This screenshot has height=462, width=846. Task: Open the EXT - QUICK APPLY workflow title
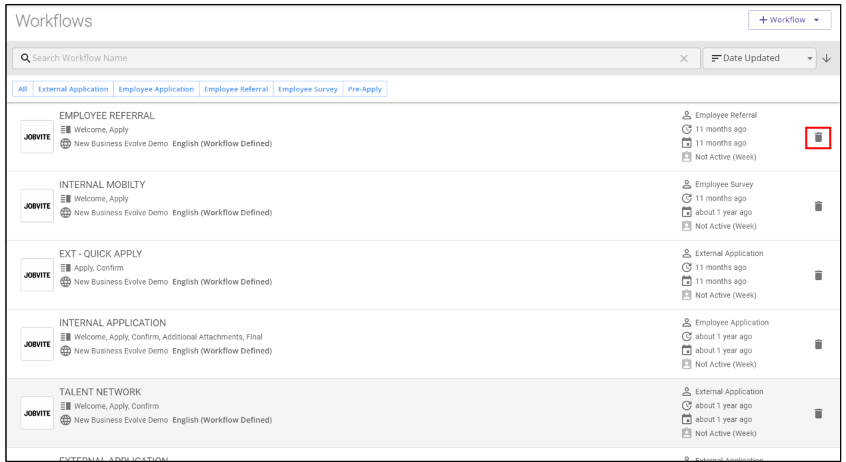point(100,254)
